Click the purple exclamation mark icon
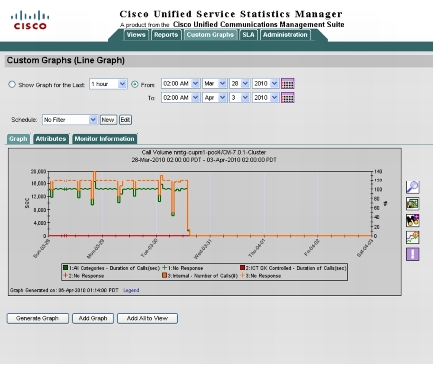The image size is (434, 366). tap(413, 254)
